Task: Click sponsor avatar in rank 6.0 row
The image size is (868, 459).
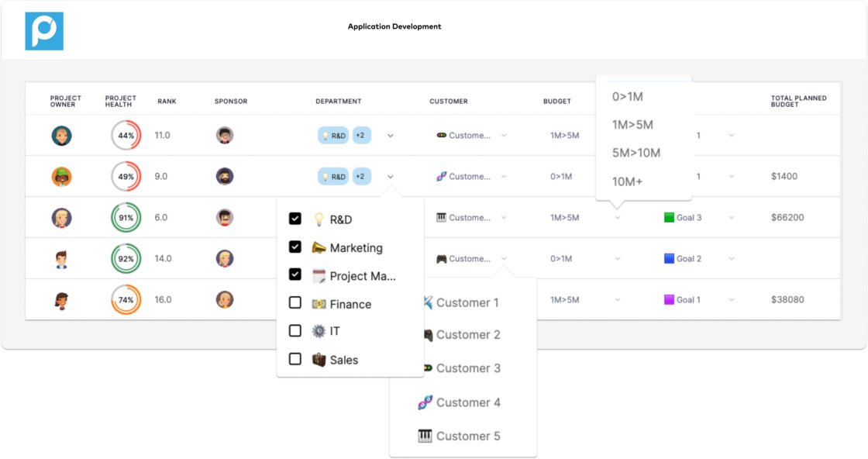Action: click(x=225, y=217)
